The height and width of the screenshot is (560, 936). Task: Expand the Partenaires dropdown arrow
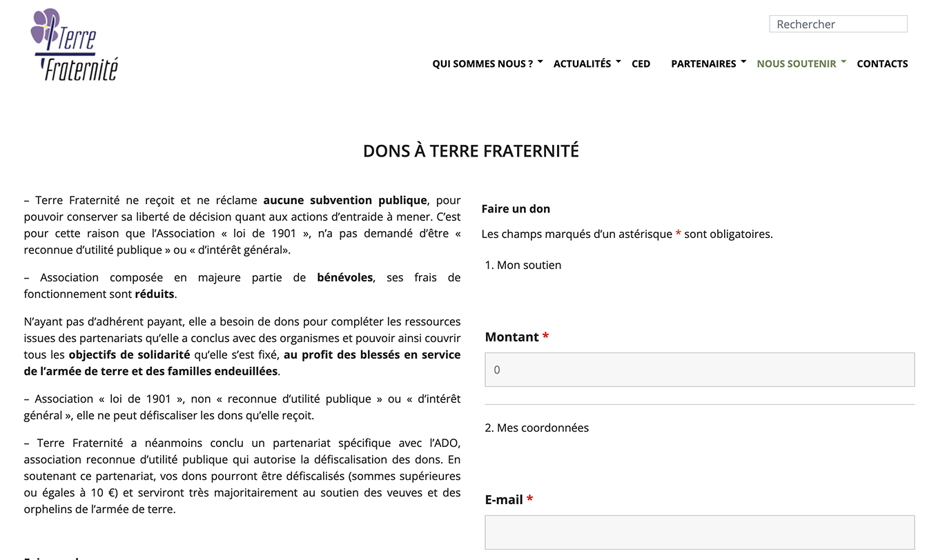[x=743, y=62]
